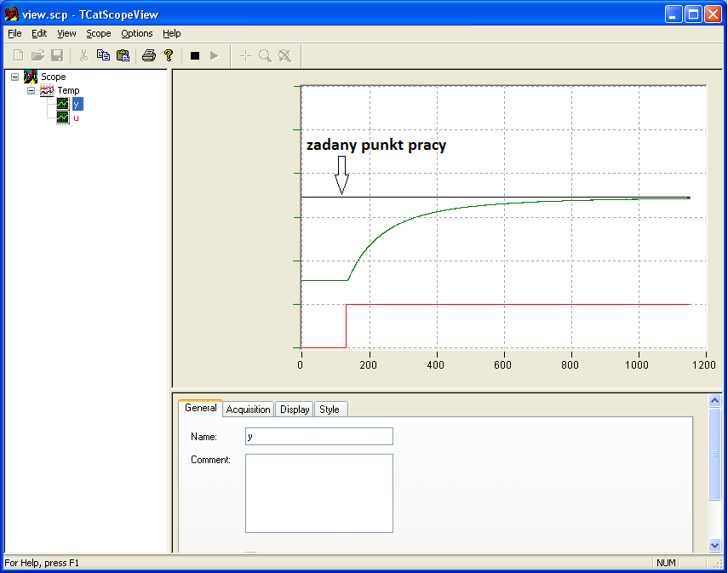
Task: Select channel y in the tree
Action: [x=77, y=104]
